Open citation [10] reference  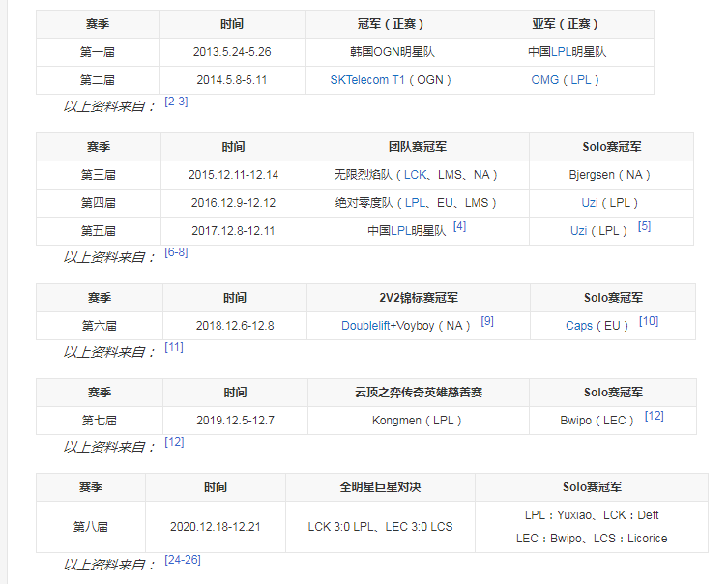[649, 321]
